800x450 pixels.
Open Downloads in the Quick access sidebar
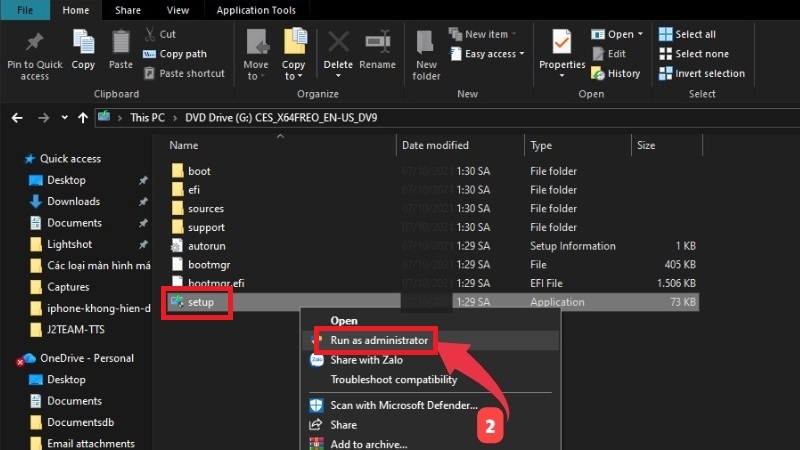pyautogui.click(x=74, y=201)
